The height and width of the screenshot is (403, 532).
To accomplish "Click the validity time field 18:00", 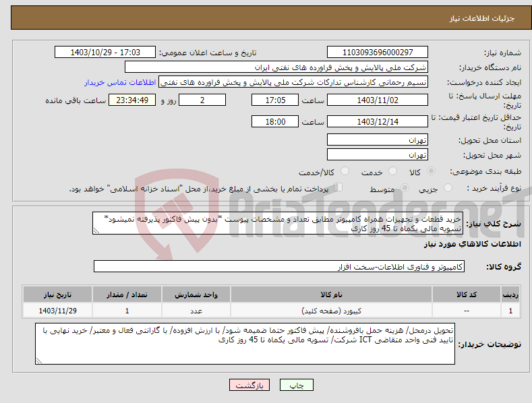I will [275, 121].
